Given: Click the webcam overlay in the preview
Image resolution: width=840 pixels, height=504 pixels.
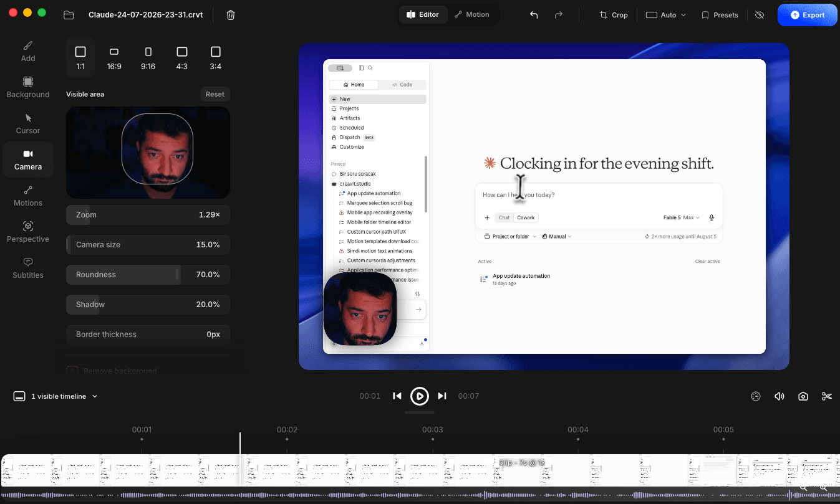Looking at the screenshot, I should (x=360, y=308).
